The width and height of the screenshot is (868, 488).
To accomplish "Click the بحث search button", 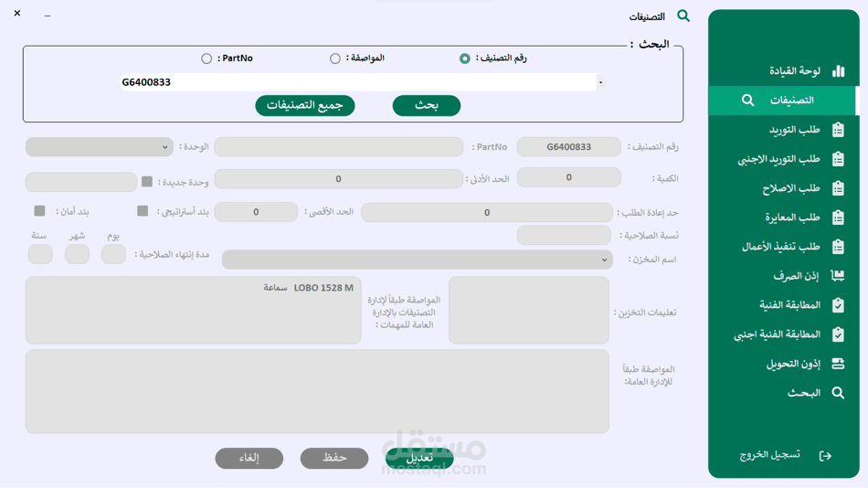I will (427, 105).
